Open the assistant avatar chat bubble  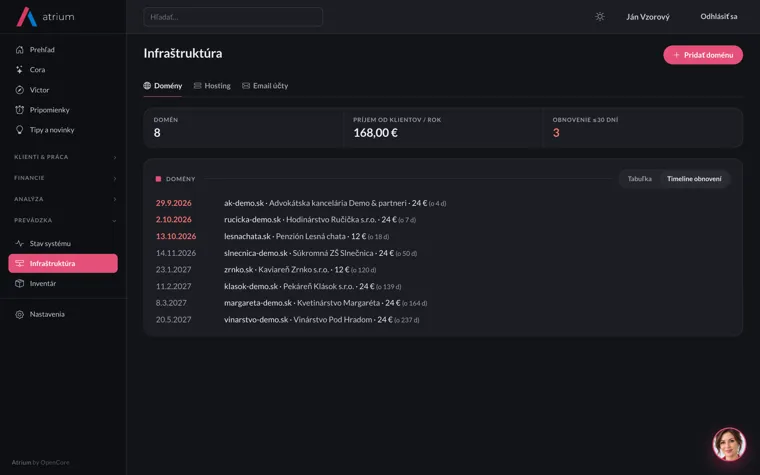[729, 444]
